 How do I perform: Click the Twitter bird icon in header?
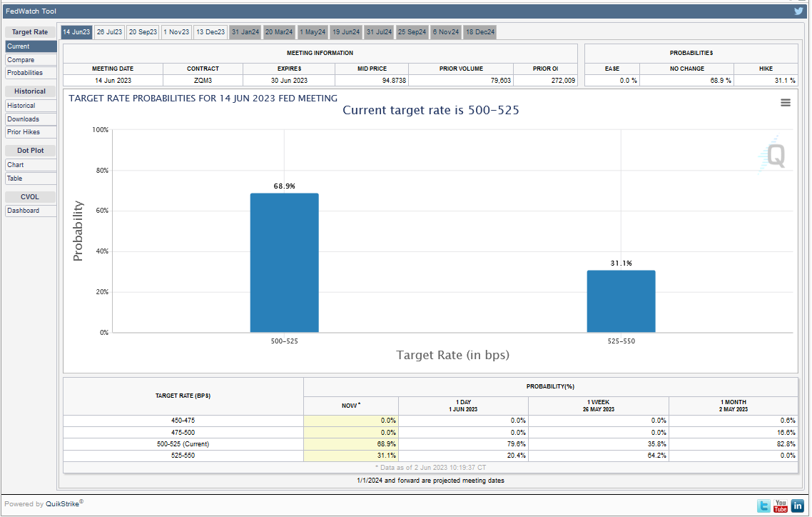[798, 11]
